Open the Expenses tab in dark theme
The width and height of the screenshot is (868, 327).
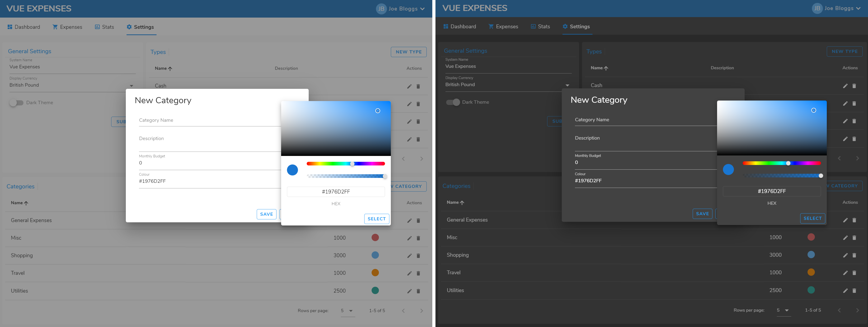(503, 27)
